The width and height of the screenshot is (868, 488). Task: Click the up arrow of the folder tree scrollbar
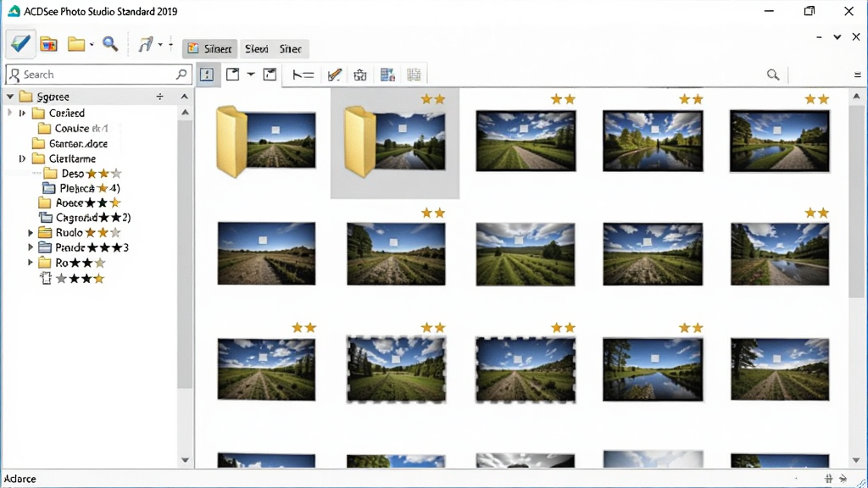pos(185,113)
